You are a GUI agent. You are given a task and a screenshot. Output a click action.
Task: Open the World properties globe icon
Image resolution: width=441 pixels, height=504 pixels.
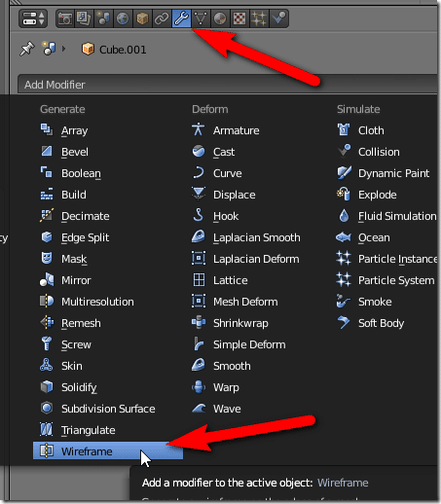[123, 18]
